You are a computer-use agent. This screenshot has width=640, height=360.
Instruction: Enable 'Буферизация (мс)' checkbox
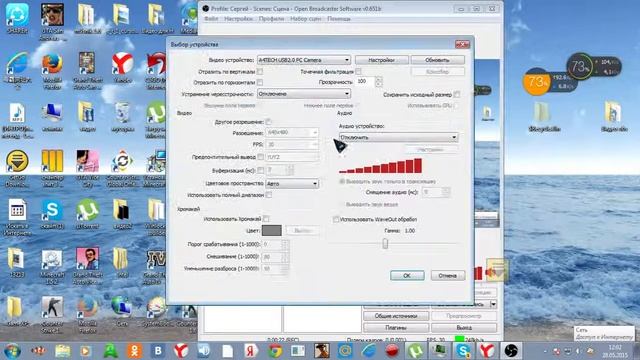point(260,170)
